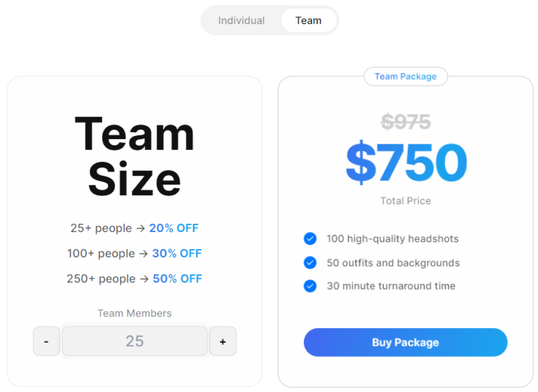Expand the Team Size card heading
538x392 pixels.
[x=134, y=156]
